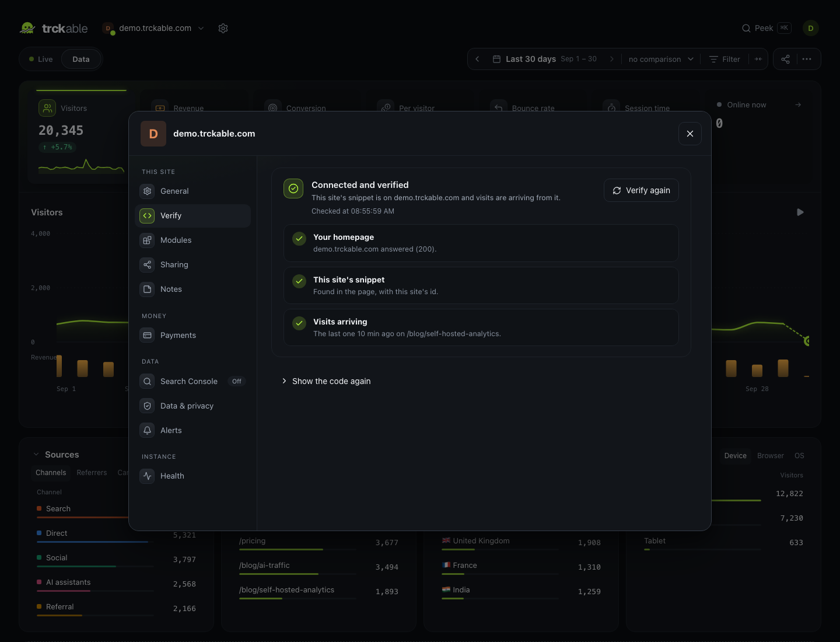Open the more options ellipsis menu

point(807,59)
